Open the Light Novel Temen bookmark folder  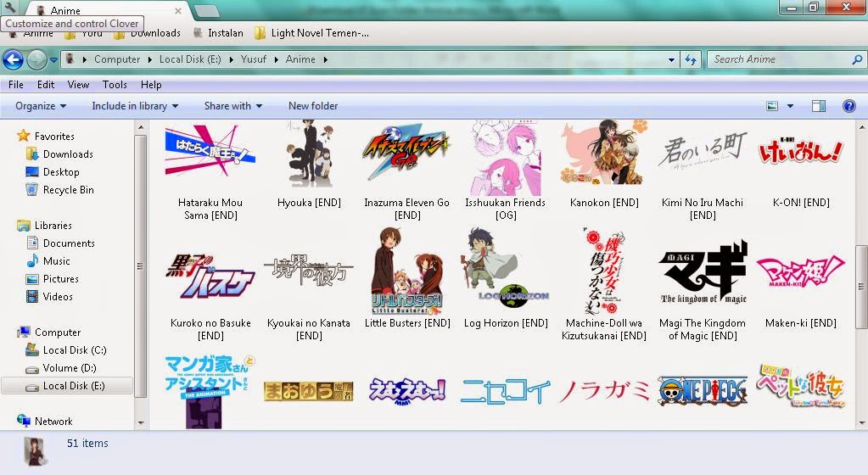(x=312, y=33)
